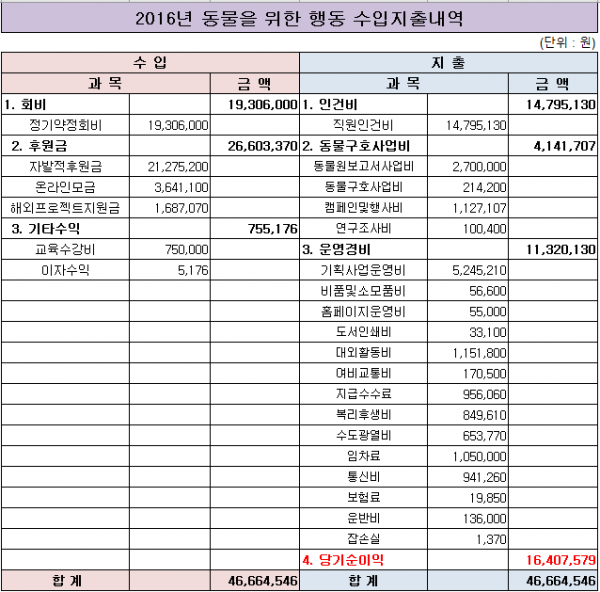Viewport: 600px width, 592px height.
Task: Select the title cell 2016년 동물을 위한 행동 수입지출내역
Action: tap(299, 18)
